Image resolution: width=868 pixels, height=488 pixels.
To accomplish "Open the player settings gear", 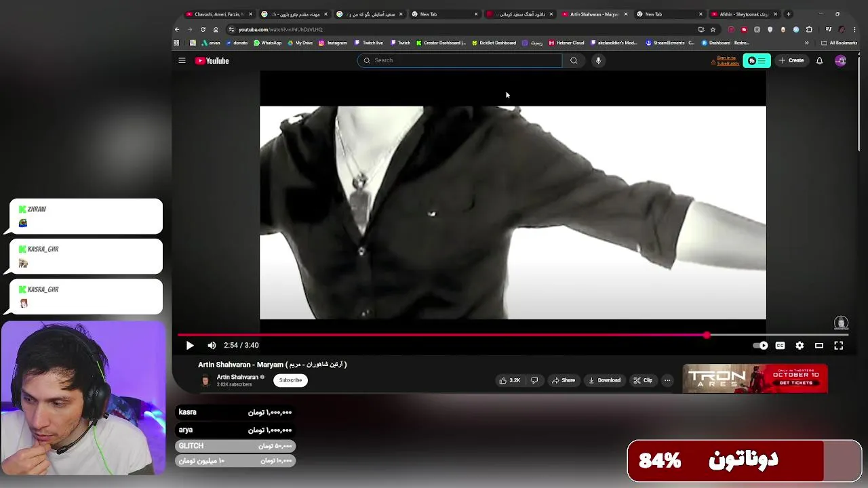I will click(x=800, y=346).
